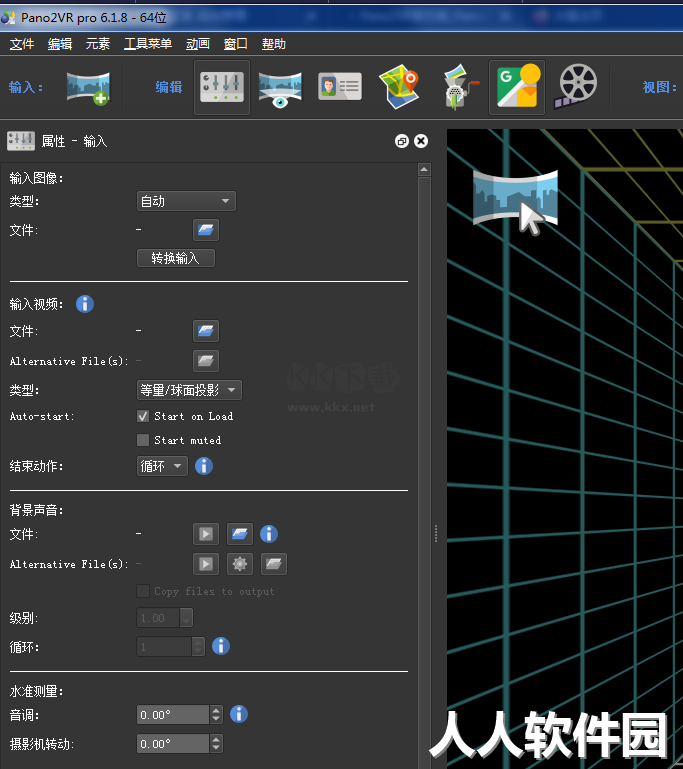The width and height of the screenshot is (683, 769).
Task: Open the user data ID card icon
Action: click(340, 87)
